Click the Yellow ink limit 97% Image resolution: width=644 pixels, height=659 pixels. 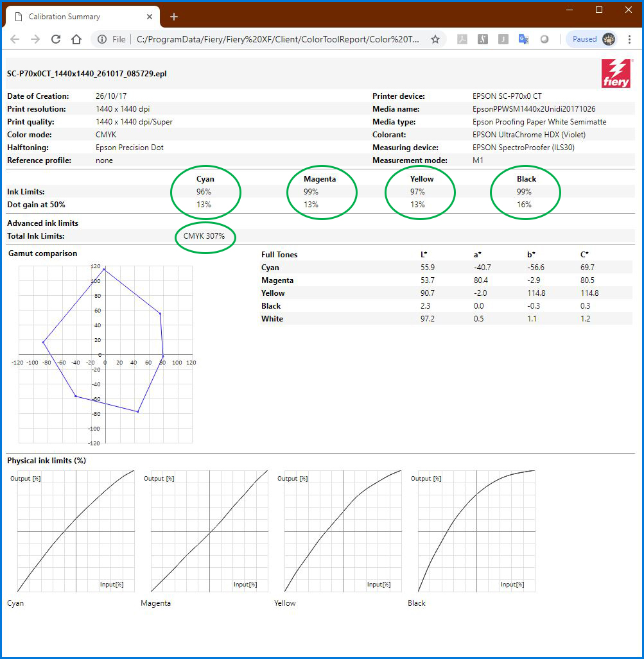417,192
